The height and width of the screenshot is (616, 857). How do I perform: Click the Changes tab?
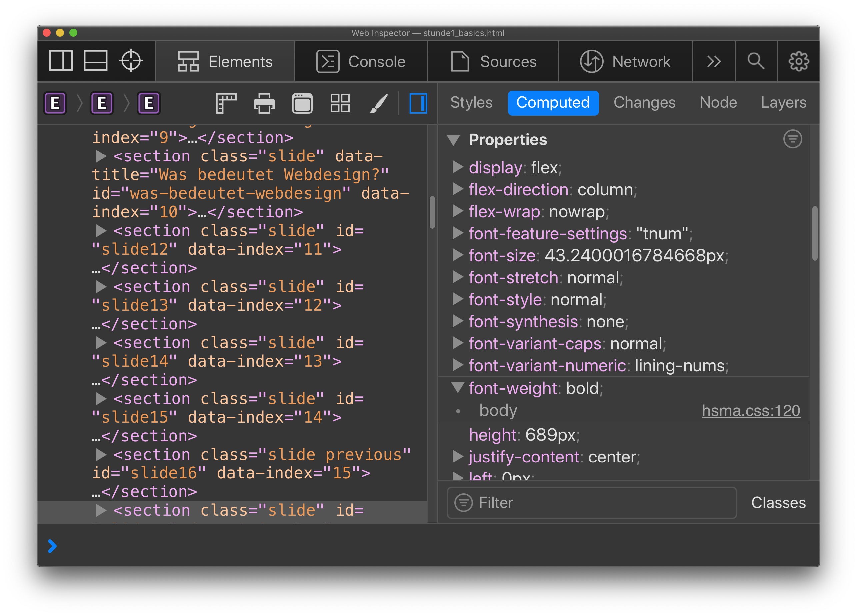click(645, 102)
